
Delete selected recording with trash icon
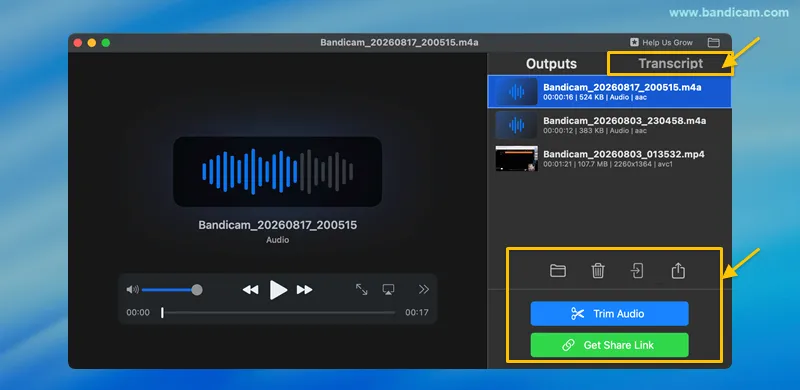[x=598, y=271]
